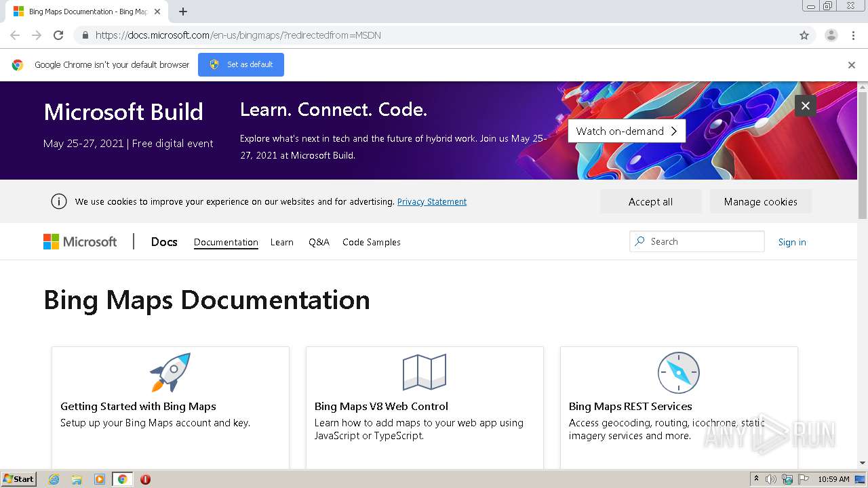Select the Q&A nav item

click(319, 242)
